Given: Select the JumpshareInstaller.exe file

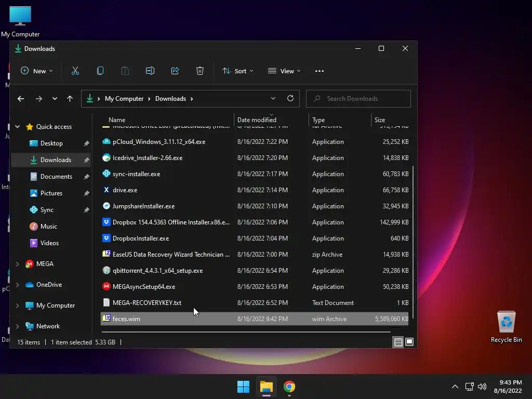Looking at the screenshot, I should coord(255,206).
